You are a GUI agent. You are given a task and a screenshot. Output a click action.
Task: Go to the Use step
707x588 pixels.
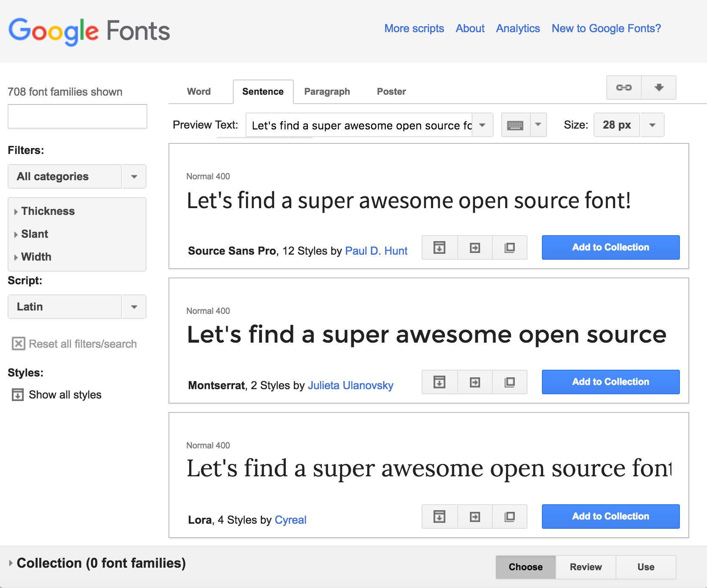tap(646, 567)
